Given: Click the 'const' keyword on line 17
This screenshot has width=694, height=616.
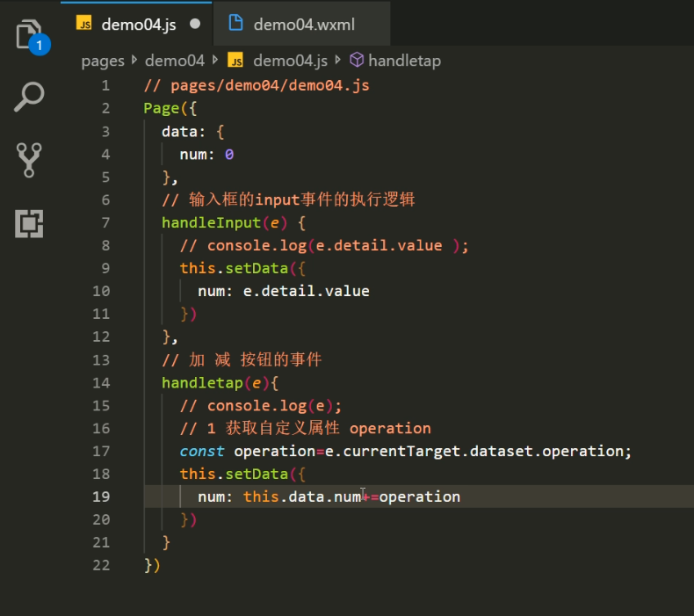Looking at the screenshot, I should [x=202, y=452].
